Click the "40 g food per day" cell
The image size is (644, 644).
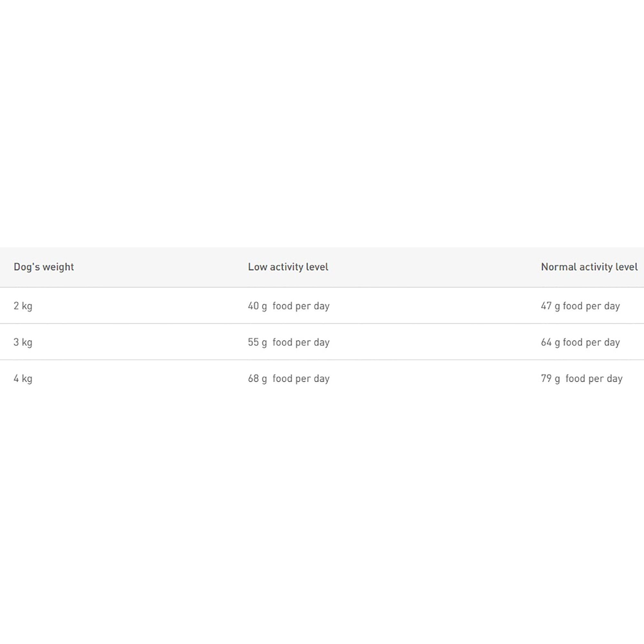289,306
